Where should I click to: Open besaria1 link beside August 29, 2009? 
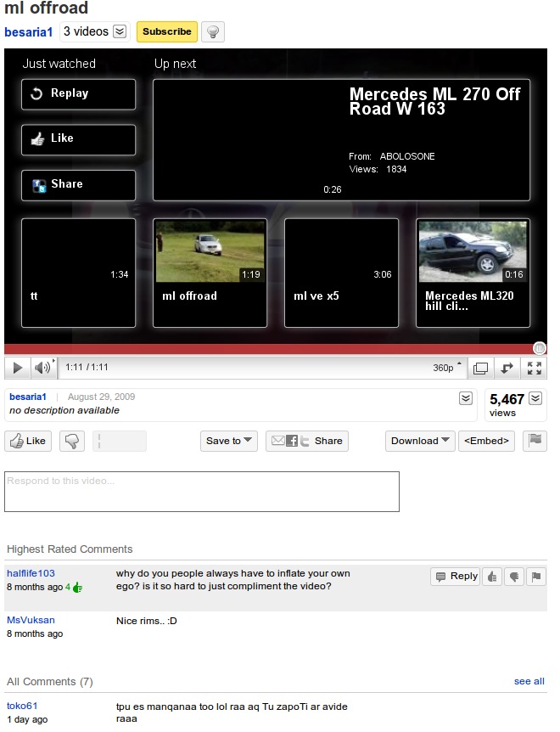pyautogui.click(x=28, y=397)
